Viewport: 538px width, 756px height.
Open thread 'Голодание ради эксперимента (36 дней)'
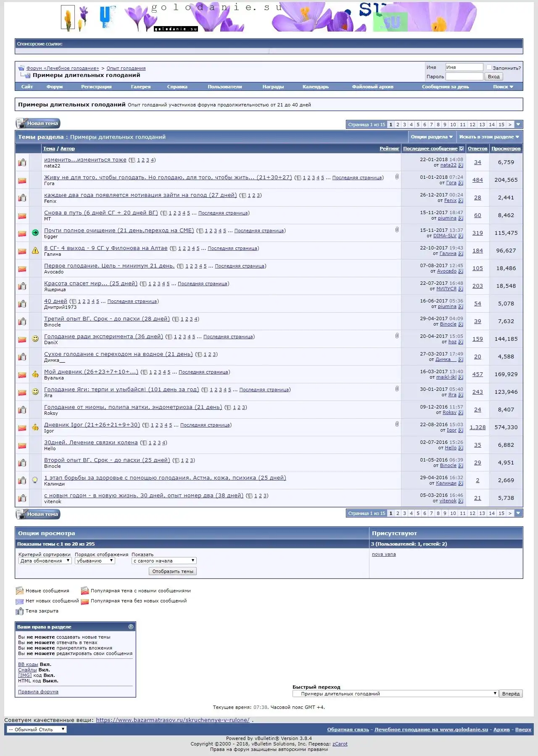tap(103, 336)
